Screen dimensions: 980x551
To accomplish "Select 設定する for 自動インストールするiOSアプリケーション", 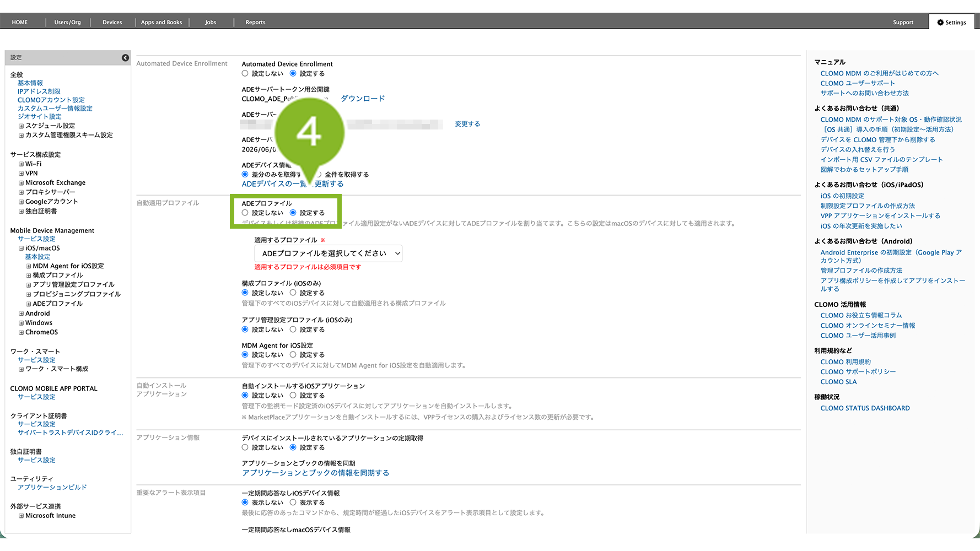I will tap(293, 395).
